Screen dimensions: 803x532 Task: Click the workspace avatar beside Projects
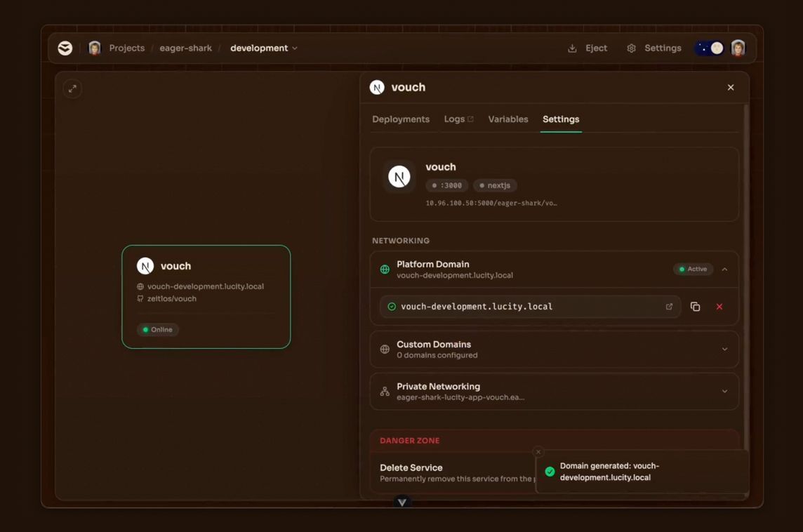point(95,48)
